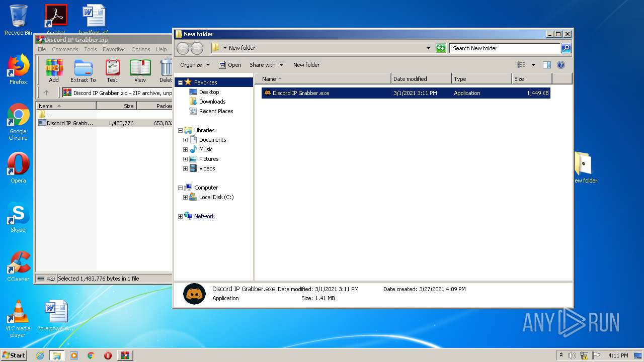This screenshot has height=362, width=644.
Task: Click the Chrome icon on the taskbar
Action: point(91,355)
